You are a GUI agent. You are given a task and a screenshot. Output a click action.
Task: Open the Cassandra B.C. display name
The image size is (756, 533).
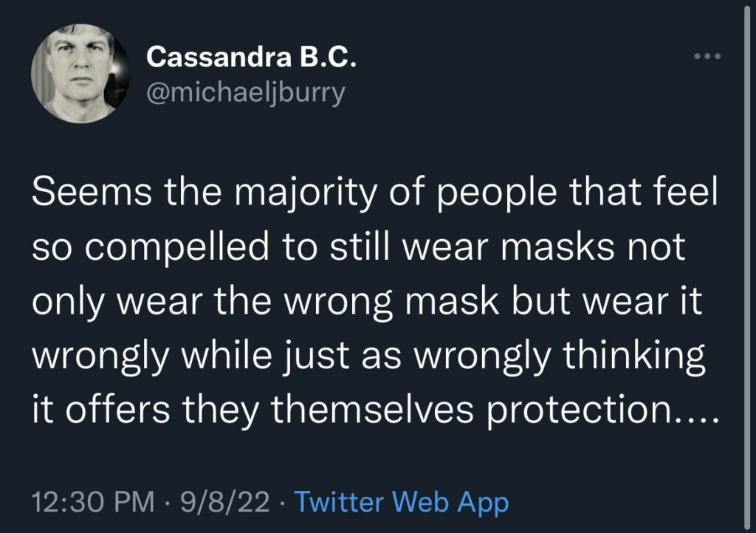252,57
